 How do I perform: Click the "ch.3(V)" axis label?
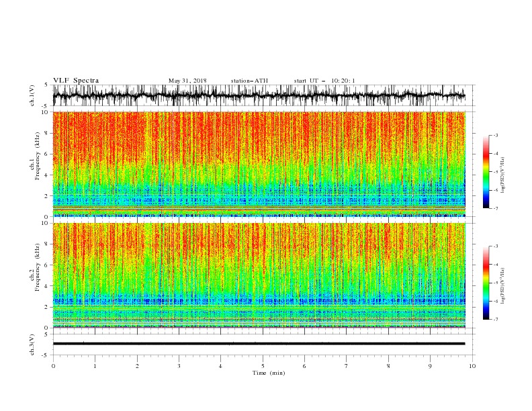pyautogui.click(x=32, y=345)
